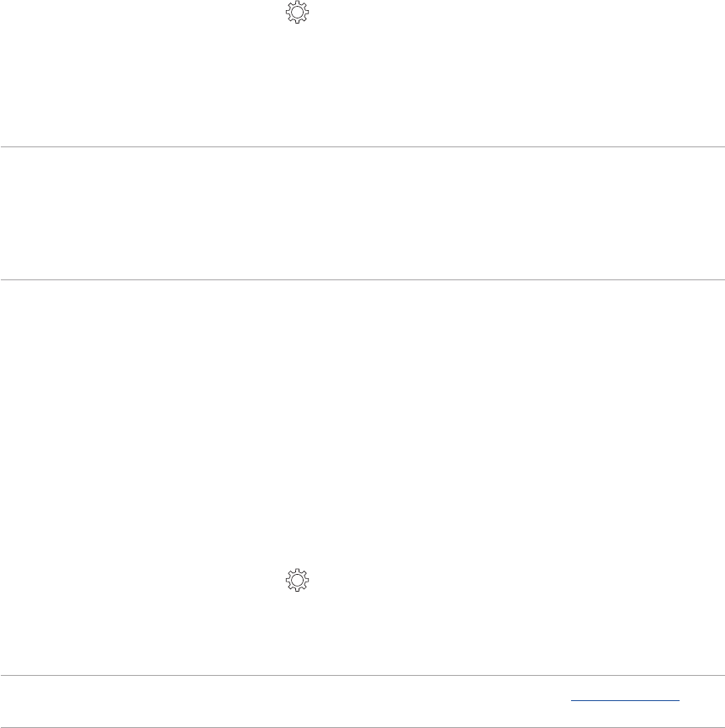Follow the blue underlined hyperlink in the bottom row
Viewport: 725px width, 728px height.
pos(625,700)
